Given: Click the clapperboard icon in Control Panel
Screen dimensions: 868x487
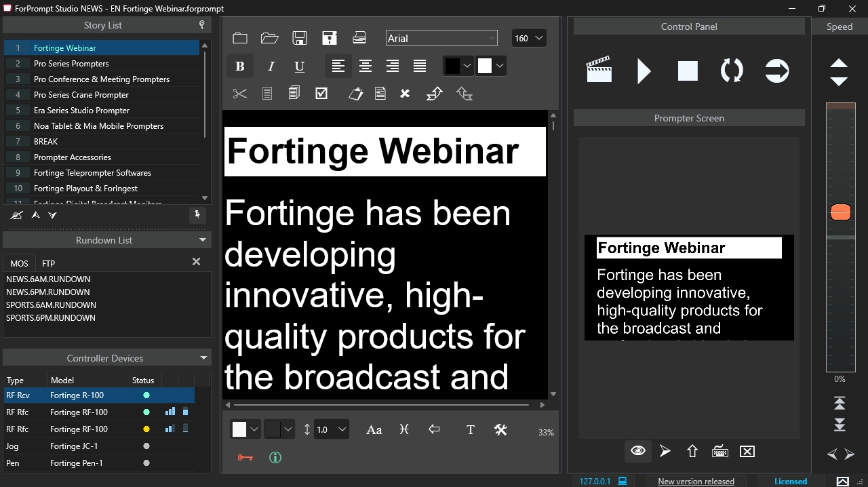Looking at the screenshot, I should pyautogui.click(x=599, y=71).
